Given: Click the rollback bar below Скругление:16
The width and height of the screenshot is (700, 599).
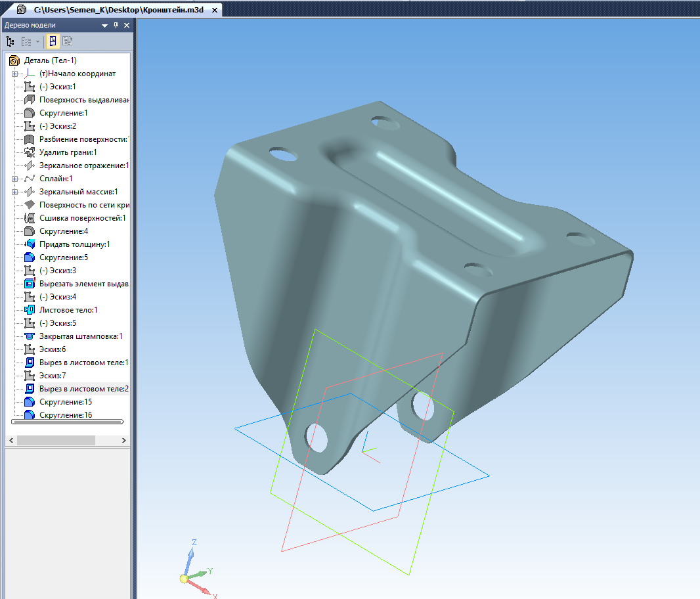Looking at the screenshot, I should coord(68,422).
